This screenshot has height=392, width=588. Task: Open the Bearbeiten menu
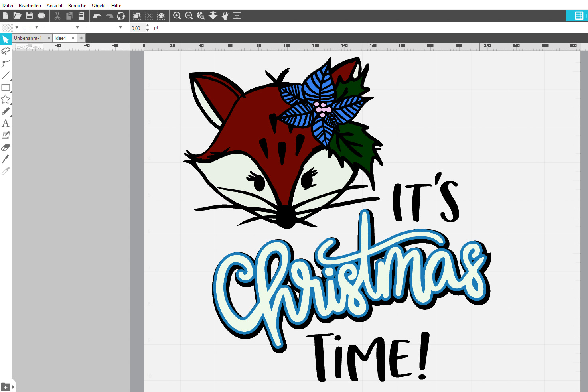[x=30, y=5]
